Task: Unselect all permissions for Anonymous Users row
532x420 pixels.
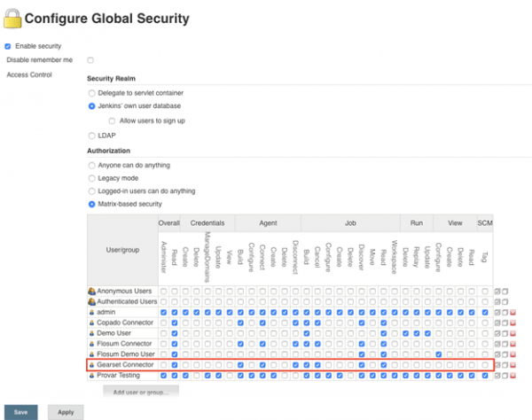Action: tap(505, 292)
